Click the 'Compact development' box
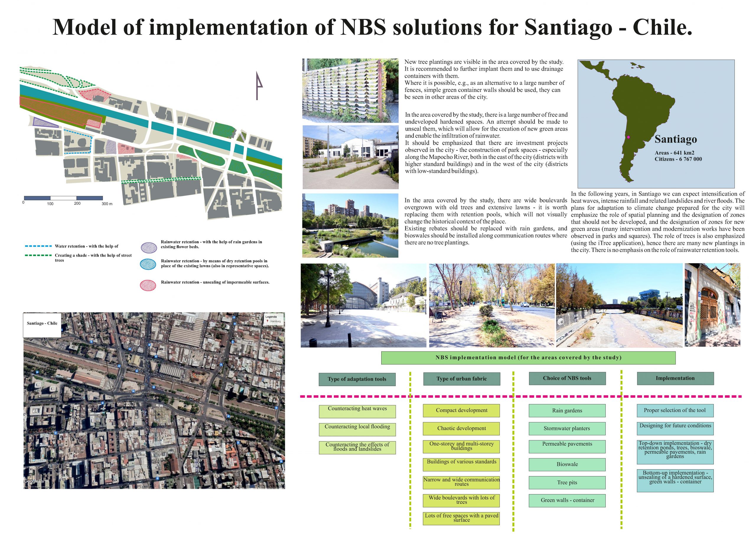This screenshot has width=756, height=534. tap(461, 411)
